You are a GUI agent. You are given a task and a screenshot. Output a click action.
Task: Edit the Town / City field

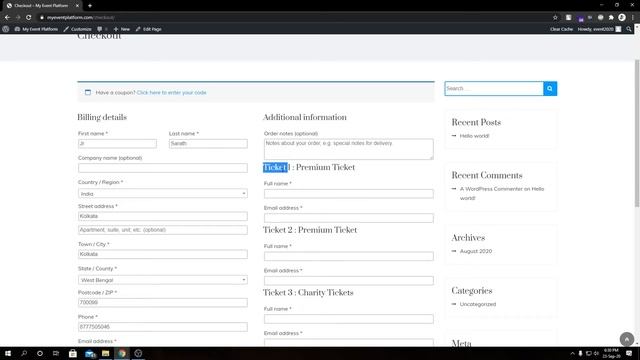click(x=162, y=254)
